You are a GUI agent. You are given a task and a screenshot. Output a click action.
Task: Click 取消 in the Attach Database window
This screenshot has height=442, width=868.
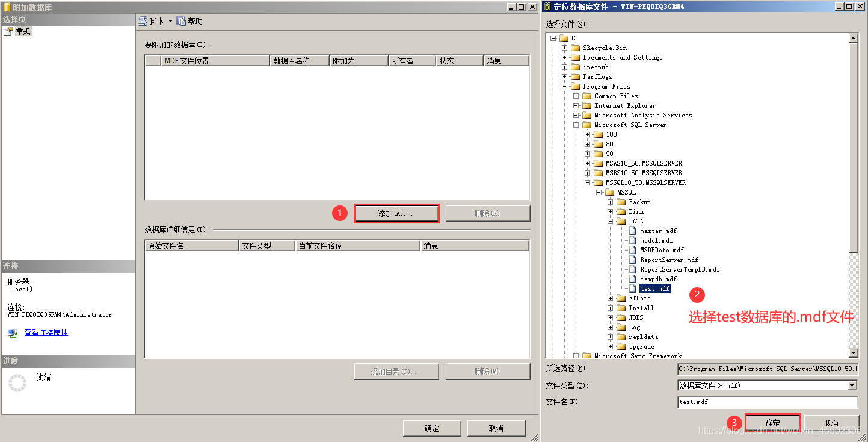496,428
